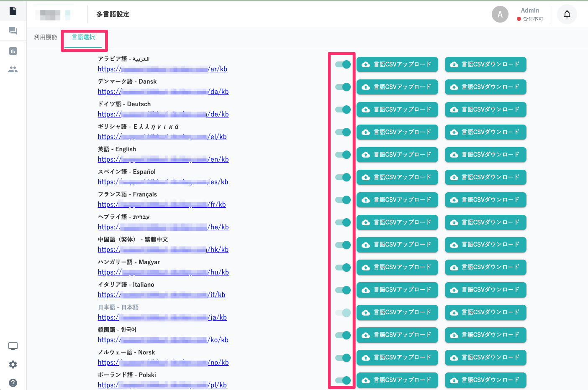Download language CSV for 日本語

[x=485, y=313]
